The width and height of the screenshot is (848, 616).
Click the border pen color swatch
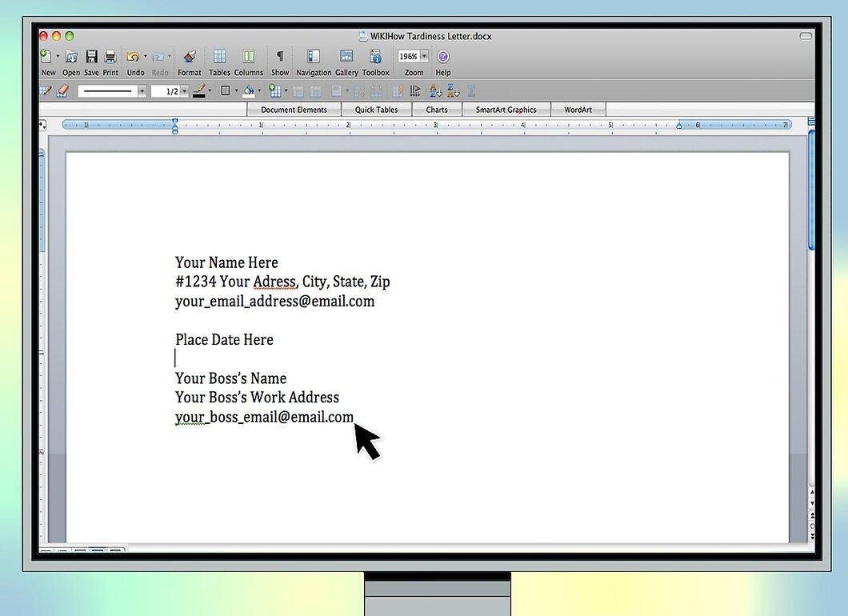(199, 91)
